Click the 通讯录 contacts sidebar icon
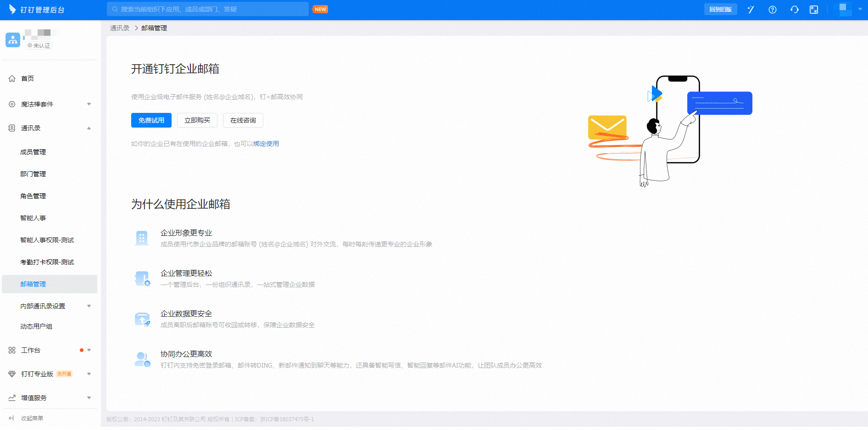868x430 pixels. tap(12, 128)
